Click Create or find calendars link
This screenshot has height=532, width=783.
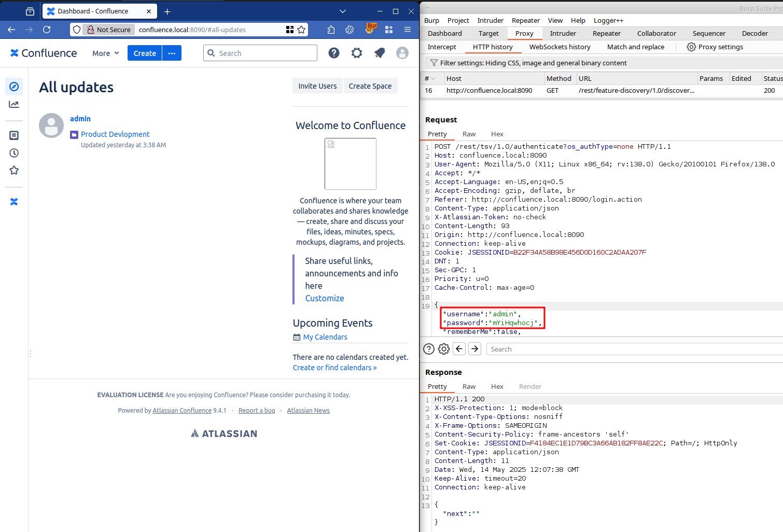(334, 368)
